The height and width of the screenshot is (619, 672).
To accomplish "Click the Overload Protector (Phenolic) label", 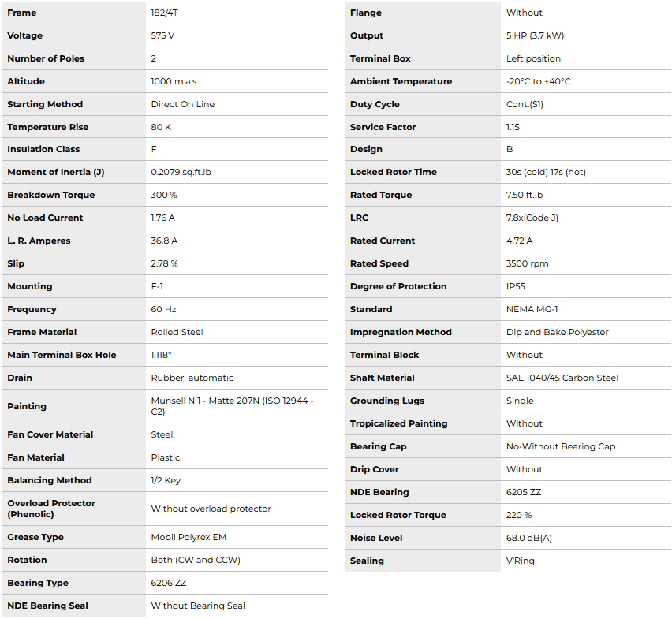I will [x=51, y=509].
